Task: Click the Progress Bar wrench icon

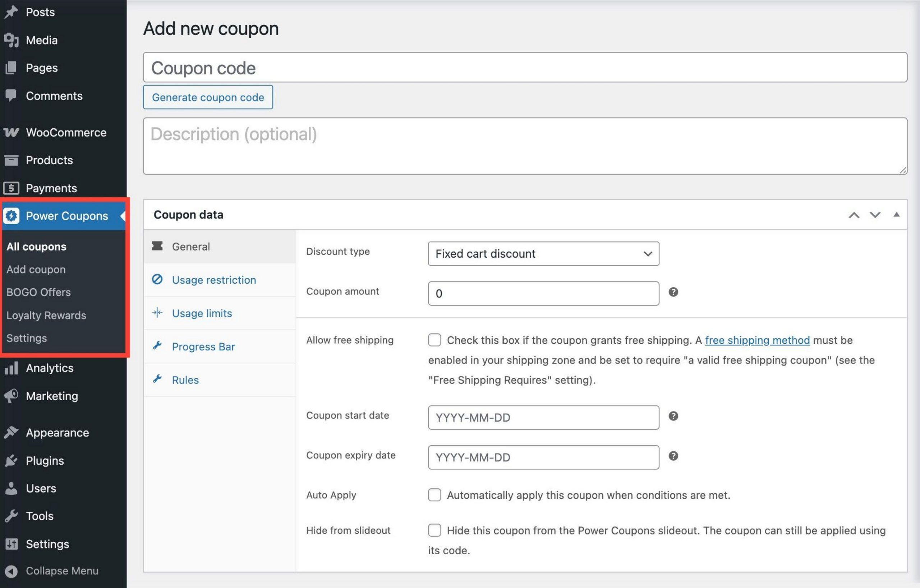Action: click(x=157, y=346)
